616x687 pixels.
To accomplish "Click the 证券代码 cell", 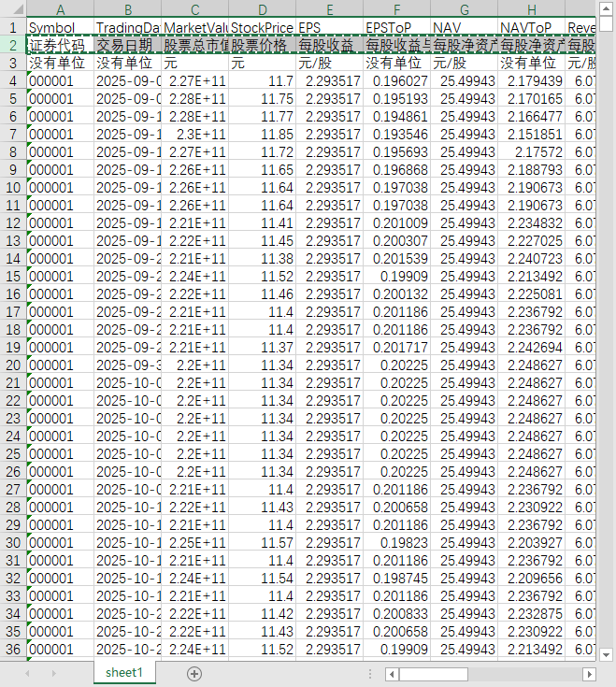I will [61, 45].
